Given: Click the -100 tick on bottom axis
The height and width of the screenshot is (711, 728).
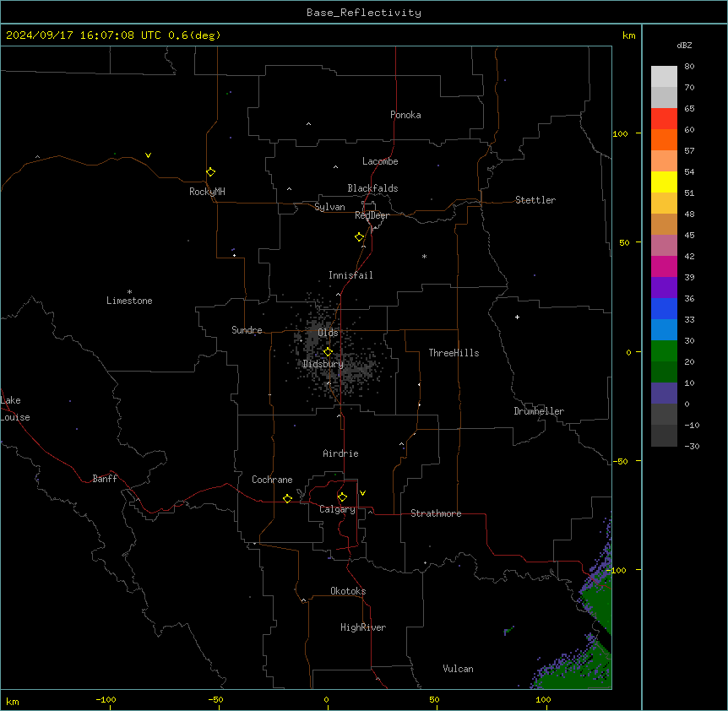Looking at the screenshot, I should [106, 699].
